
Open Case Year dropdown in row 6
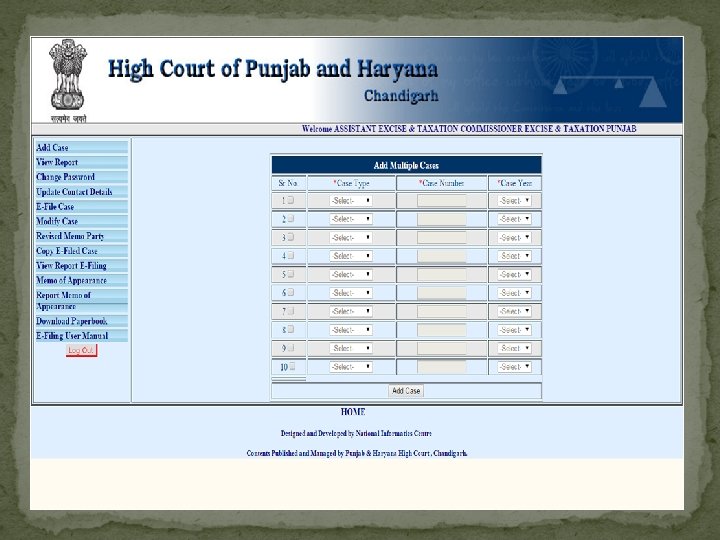[514, 293]
